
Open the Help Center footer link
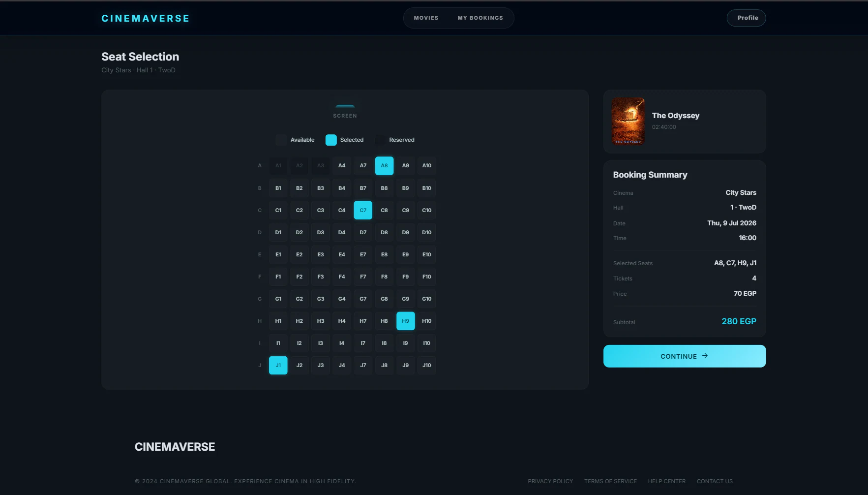pos(666,481)
